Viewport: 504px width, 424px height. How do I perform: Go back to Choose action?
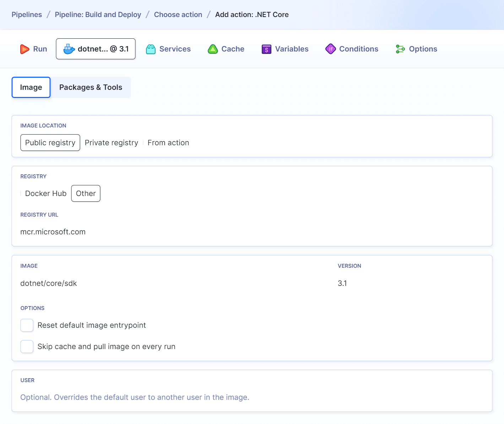coord(178,15)
